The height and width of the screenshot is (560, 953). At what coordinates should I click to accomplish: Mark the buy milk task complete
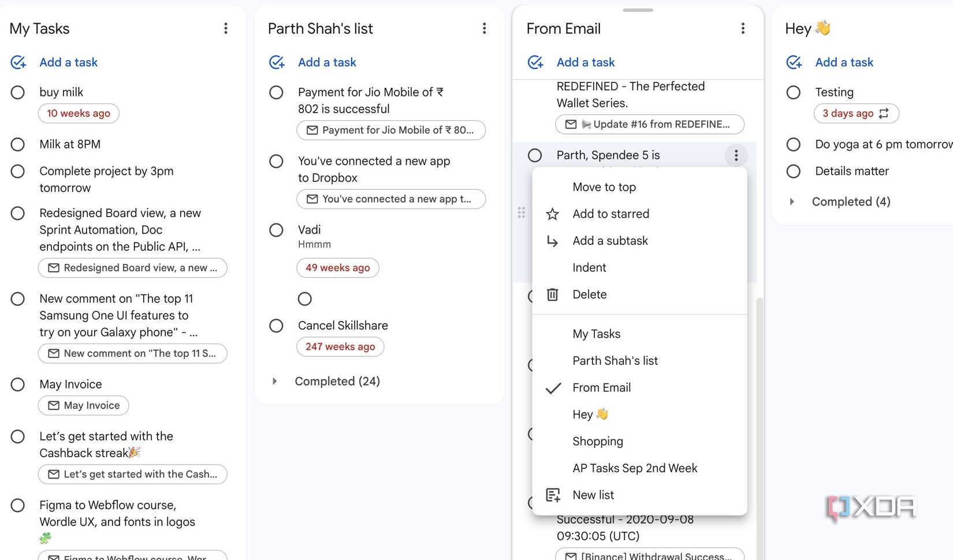click(18, 92)
